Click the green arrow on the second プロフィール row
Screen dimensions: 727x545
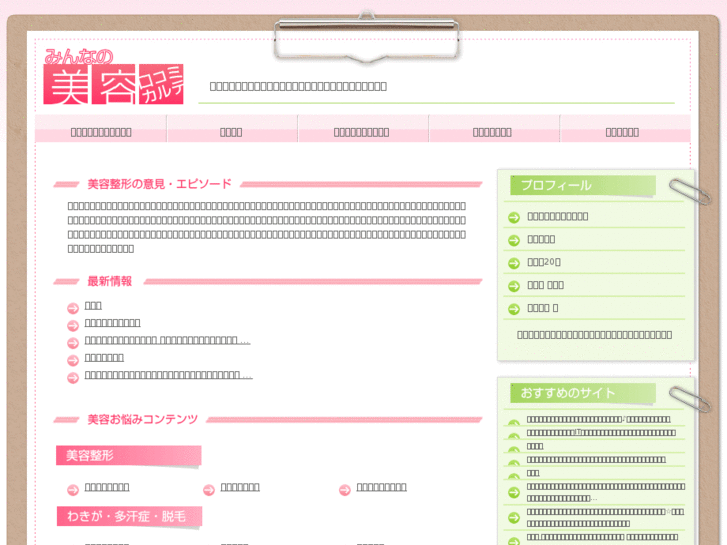coord(514,240)
